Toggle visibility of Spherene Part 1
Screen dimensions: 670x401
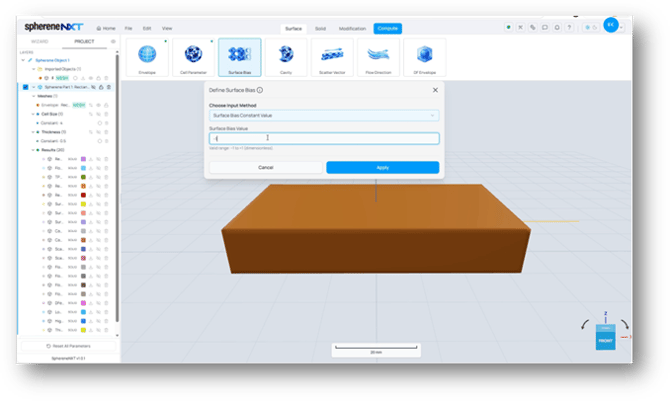click(93, 87)
